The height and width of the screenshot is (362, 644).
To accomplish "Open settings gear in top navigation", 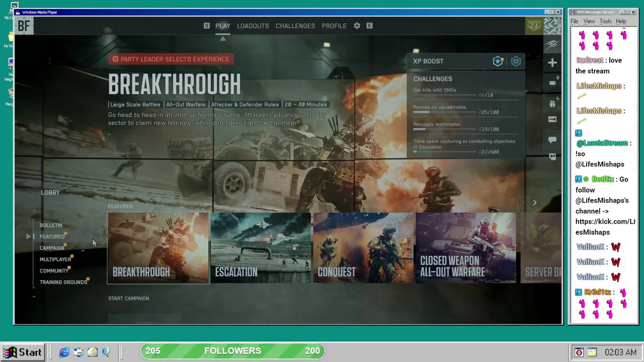I will 357,26.
